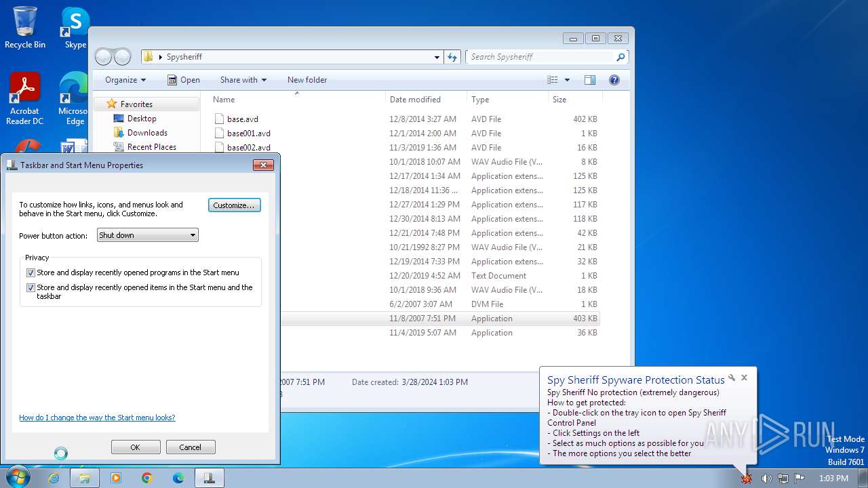Open Microsoft Edge desktop shortcut
The height and width of the screenshot is (488, 868).
pos(73,99)
